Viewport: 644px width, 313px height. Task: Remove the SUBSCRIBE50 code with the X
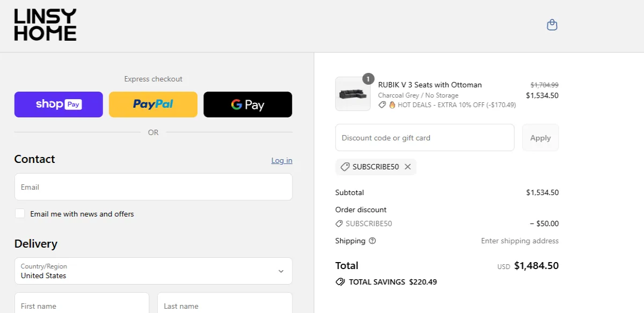point(407,167)
